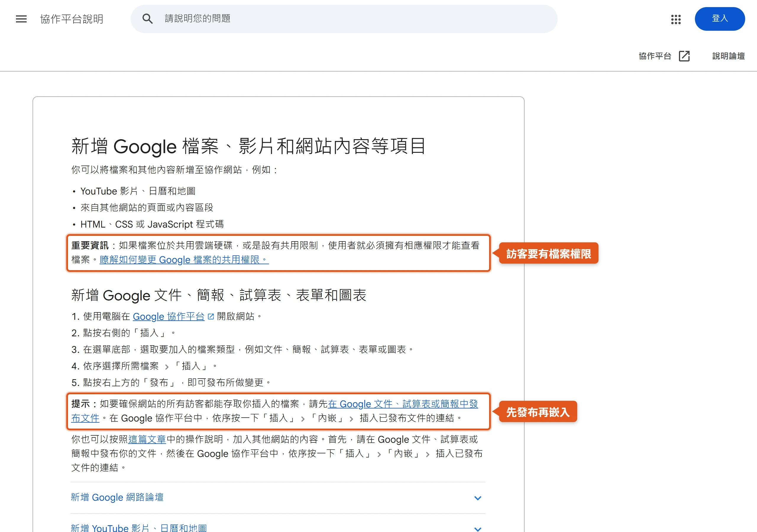757x532 pixels.
Task: Open the 這篇文章 link
Action: tap(147, 439)
